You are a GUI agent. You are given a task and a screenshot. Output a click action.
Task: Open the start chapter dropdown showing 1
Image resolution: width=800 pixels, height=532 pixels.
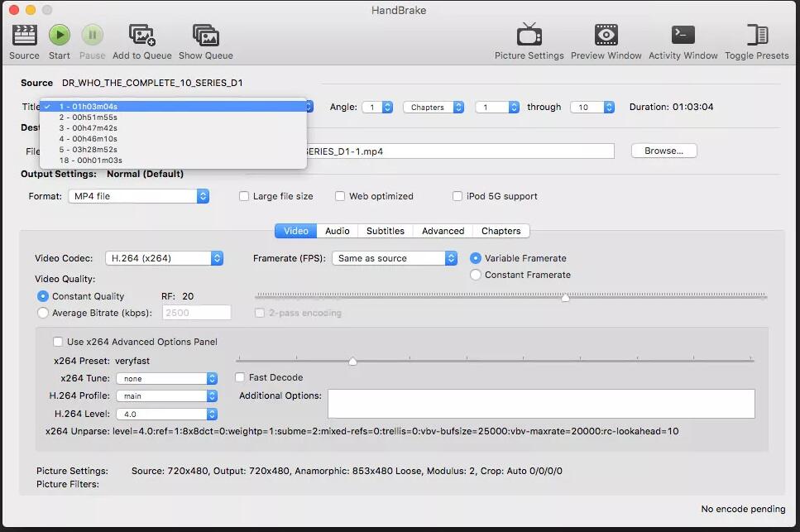coord(497,107)
